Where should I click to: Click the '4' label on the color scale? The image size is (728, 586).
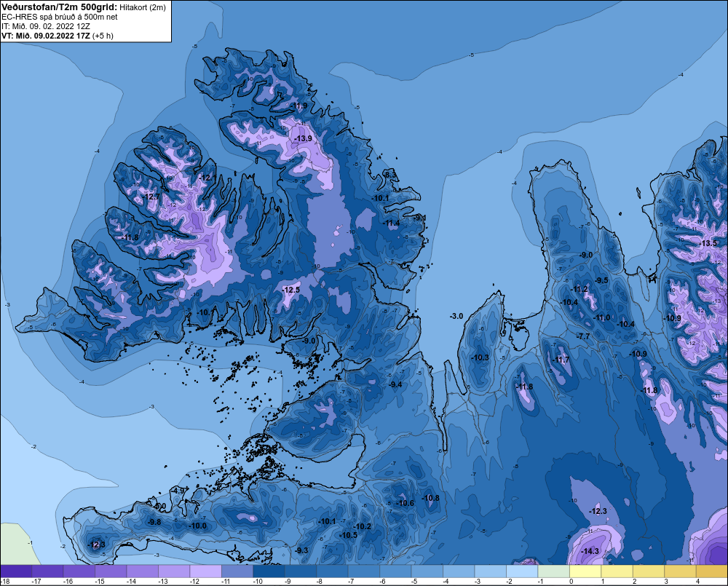(697, 582)
